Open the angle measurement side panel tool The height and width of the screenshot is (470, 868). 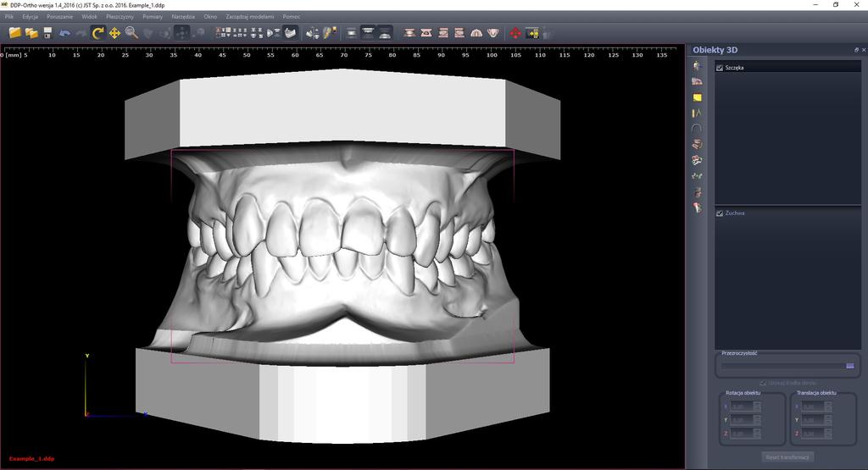697,113
